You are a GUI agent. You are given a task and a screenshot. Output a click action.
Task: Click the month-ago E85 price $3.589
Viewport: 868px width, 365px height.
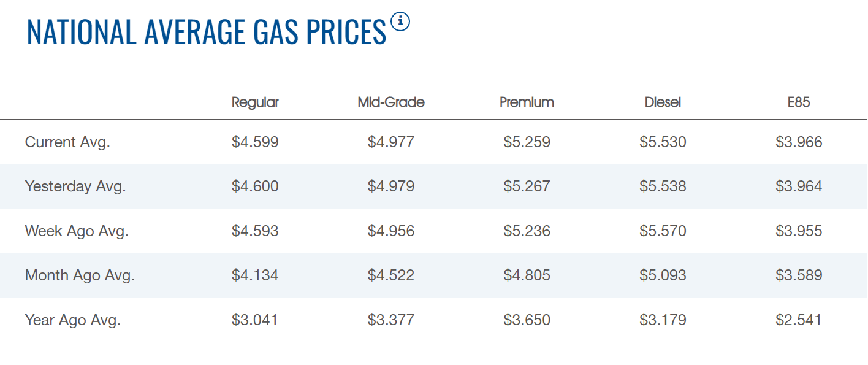point(799,275)
